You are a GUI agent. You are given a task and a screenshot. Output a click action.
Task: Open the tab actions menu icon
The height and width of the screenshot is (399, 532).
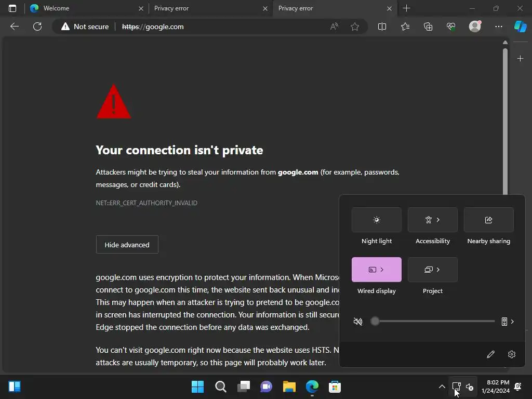pyautogui.click(x=12, y=8)
